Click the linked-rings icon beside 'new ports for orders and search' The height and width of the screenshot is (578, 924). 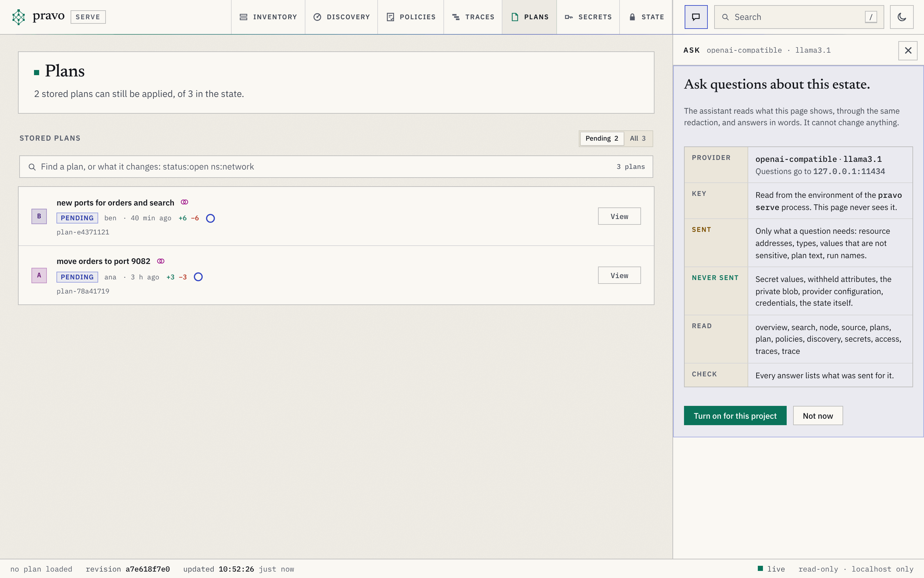[x=184, y=202]
